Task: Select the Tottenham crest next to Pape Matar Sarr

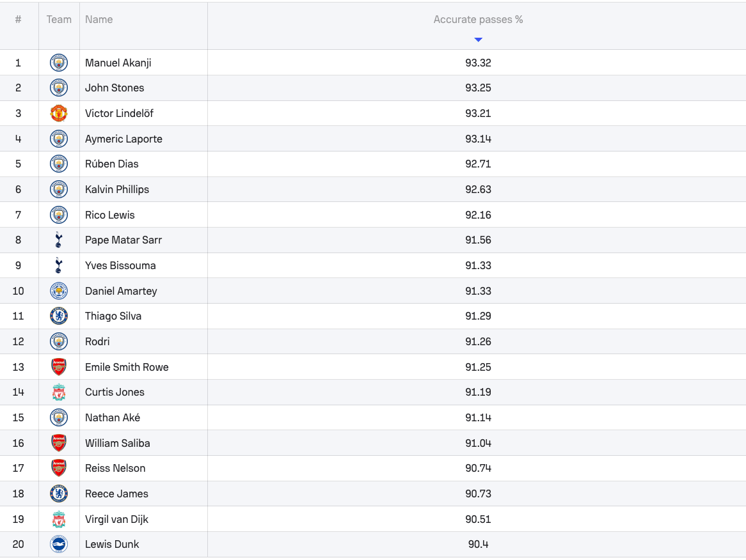Action: pos(59,240)
